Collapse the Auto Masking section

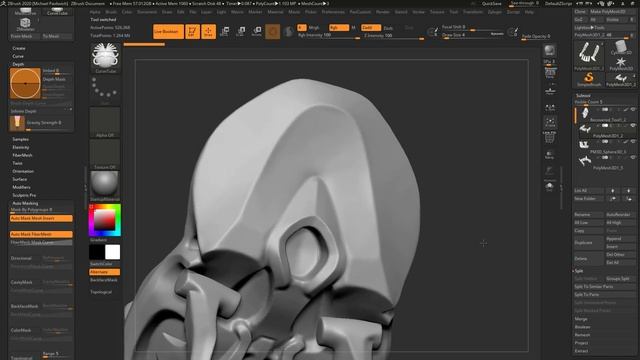click(25, 203)
